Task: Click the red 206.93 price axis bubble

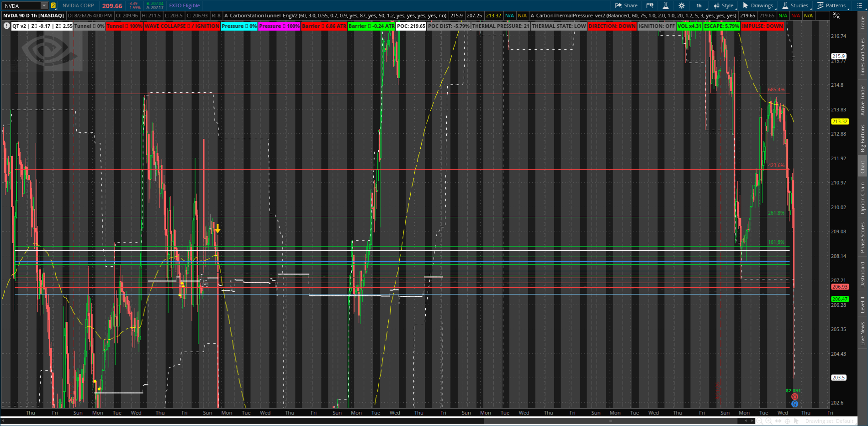Action: [x=840, y=287]
